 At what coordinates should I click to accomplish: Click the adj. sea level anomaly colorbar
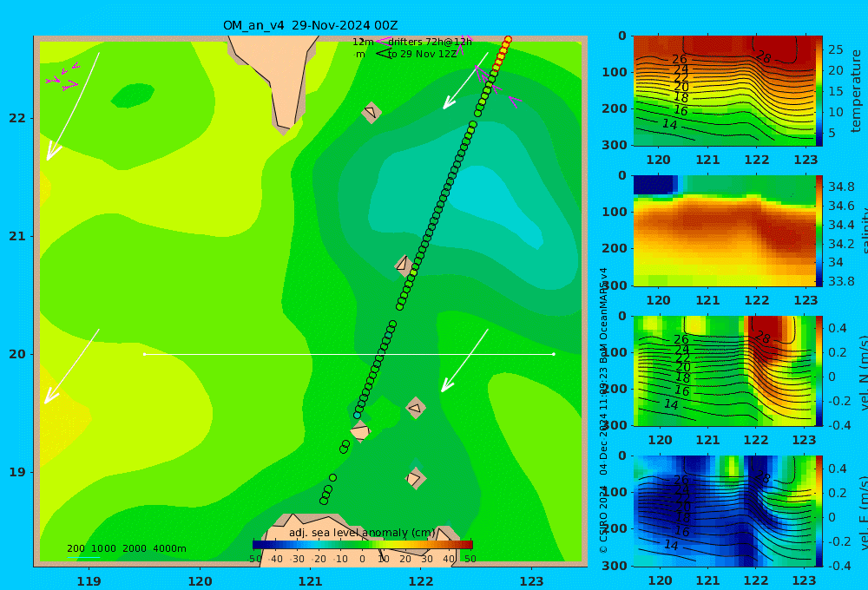(x=362, y=544)
